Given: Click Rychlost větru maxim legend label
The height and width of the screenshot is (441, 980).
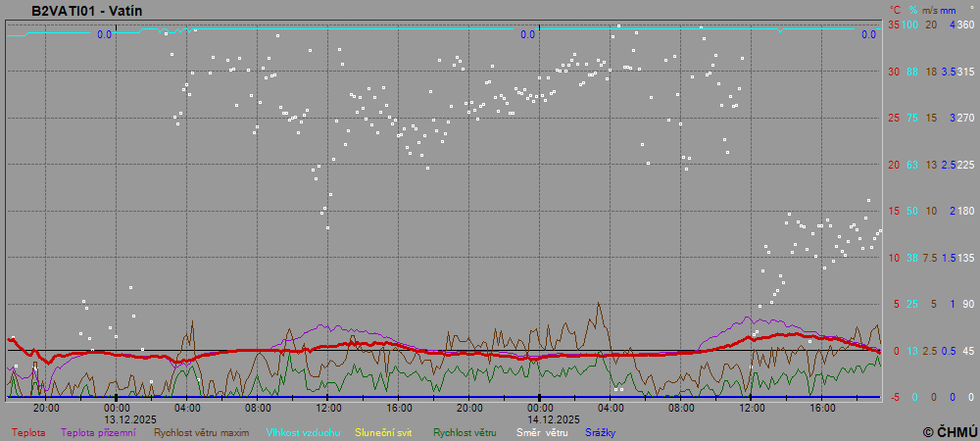Looking at the screenshot, I should coord(201,432).
